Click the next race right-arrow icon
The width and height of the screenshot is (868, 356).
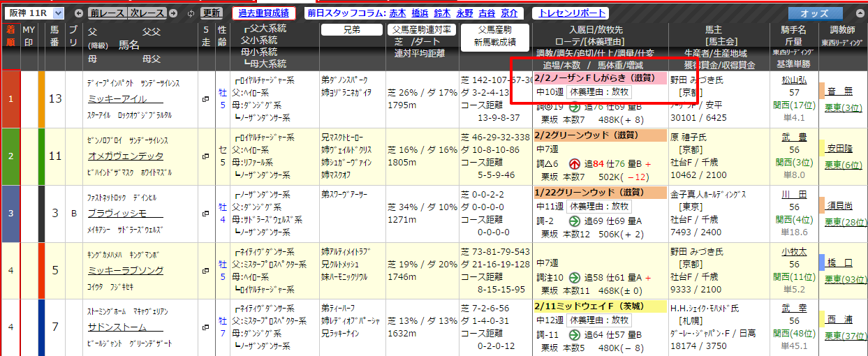pos(175,13)
